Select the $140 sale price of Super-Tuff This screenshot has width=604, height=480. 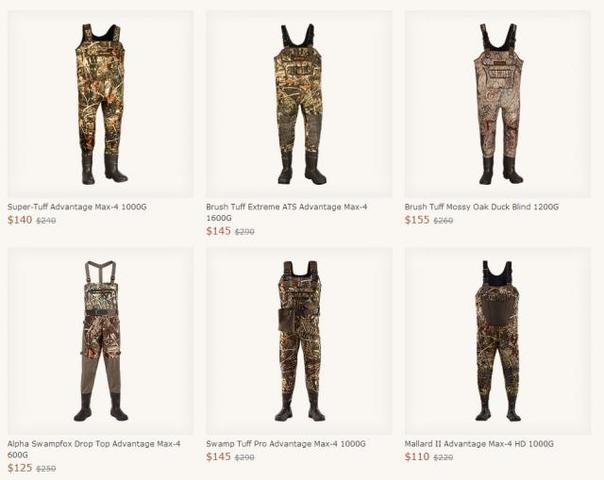click(20, 220)
